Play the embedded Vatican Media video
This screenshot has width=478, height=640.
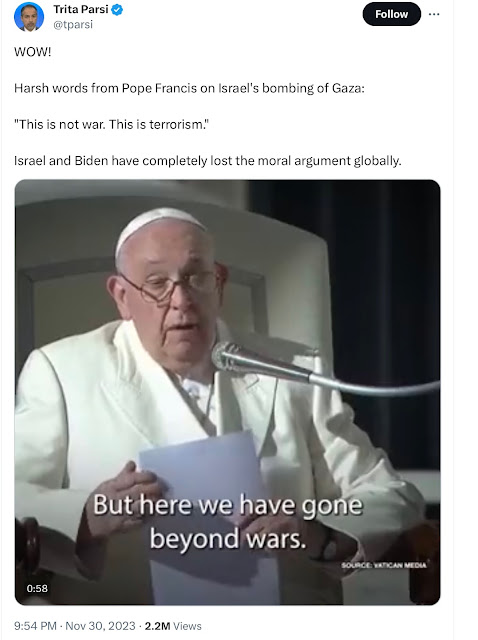[227, 392]
